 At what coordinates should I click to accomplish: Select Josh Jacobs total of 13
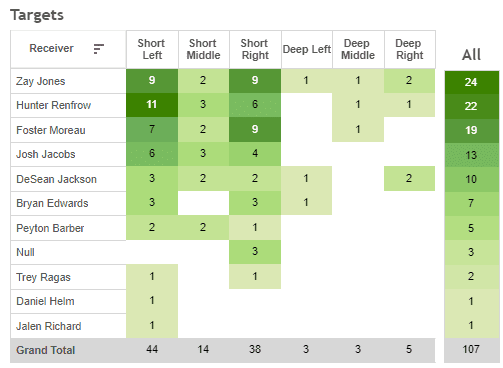click(471, 155)
